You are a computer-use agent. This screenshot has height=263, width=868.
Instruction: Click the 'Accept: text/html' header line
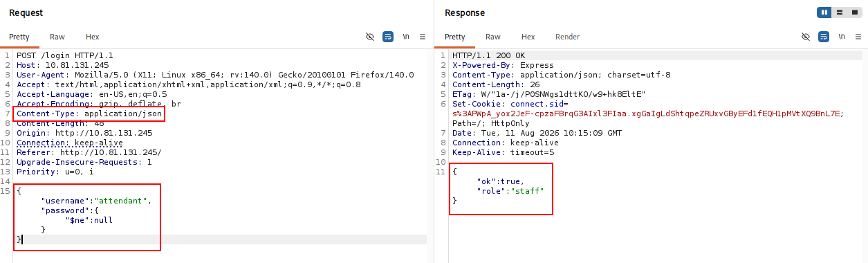pos(189,84)
